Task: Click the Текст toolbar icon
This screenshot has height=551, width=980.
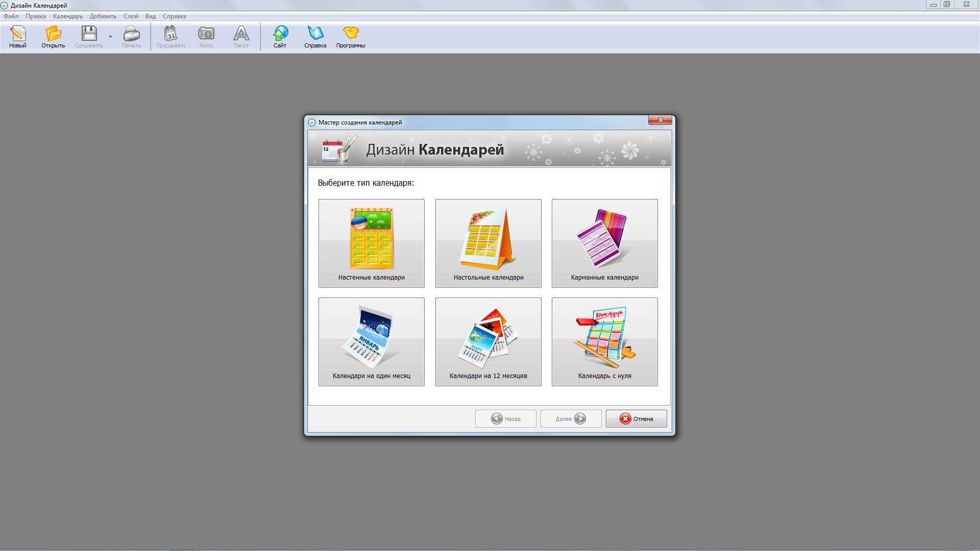Action: pyautogui.click(x=241, y=37)
